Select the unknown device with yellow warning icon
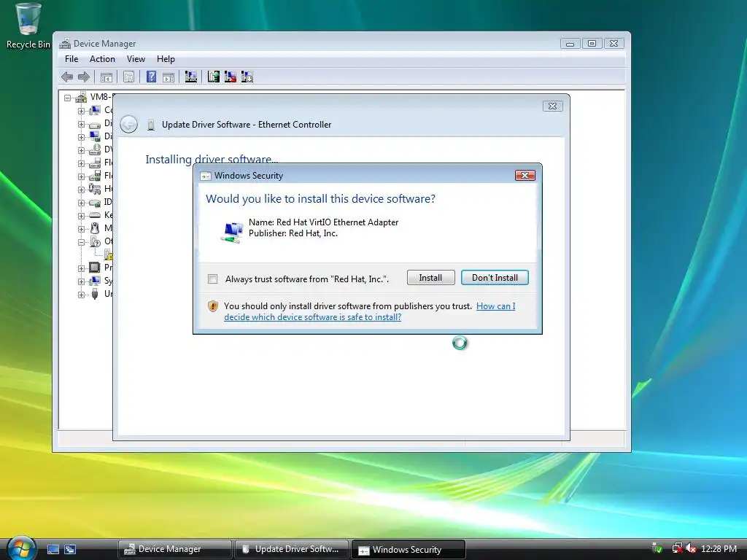Viewport: 747px width, 560px height. point(108,254)
